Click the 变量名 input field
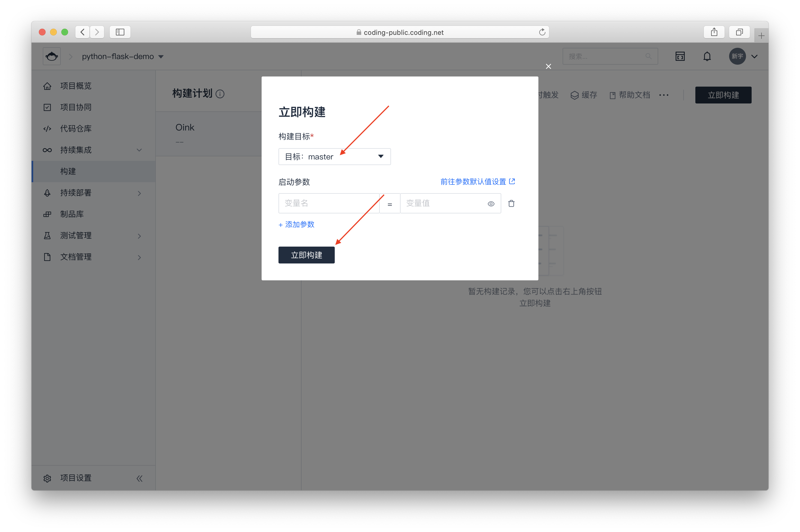 (328, 203)
